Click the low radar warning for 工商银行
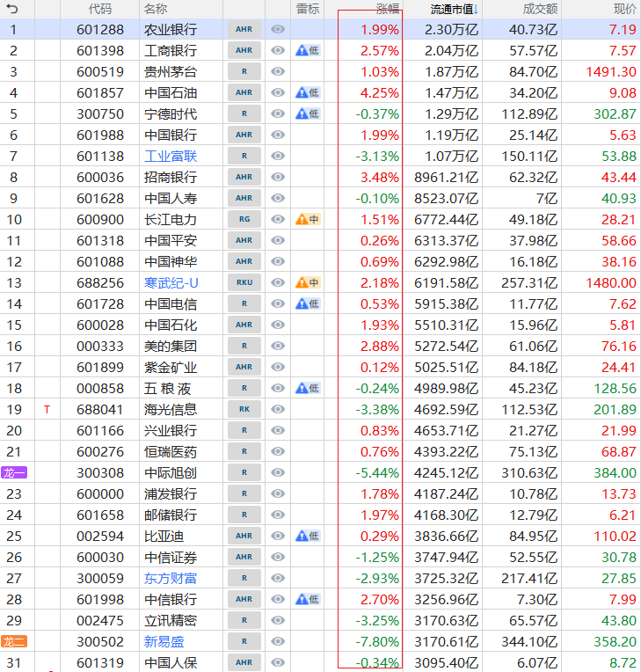Viewport: 641px width, 672px height. click(308, 50)
